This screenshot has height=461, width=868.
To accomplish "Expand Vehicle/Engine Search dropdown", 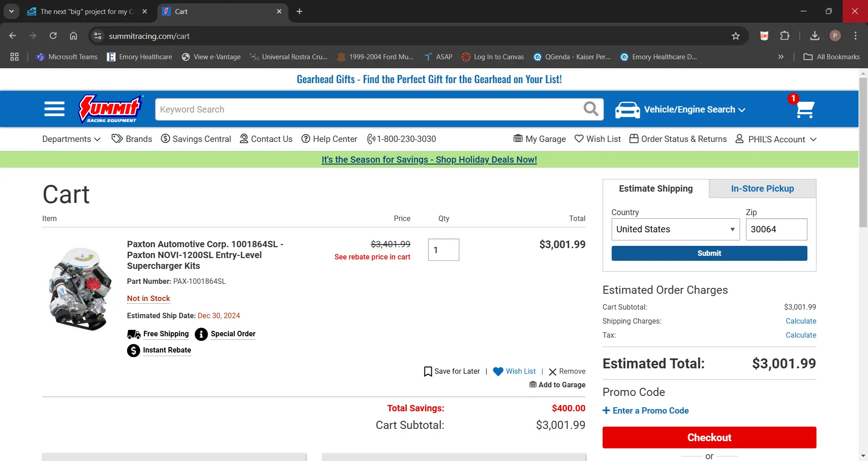I will click(x=694, y=110).
